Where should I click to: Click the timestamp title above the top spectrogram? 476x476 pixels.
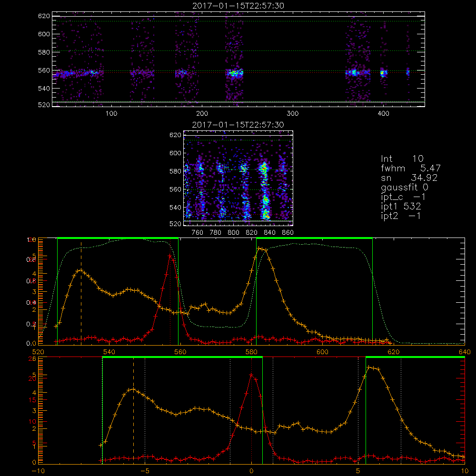[238, 5]
